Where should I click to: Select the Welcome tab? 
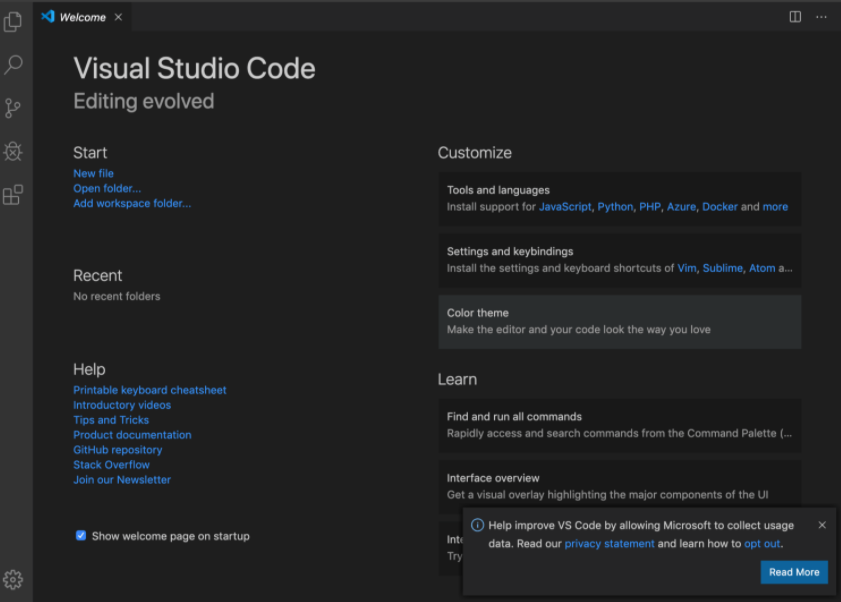pos(80,17)
